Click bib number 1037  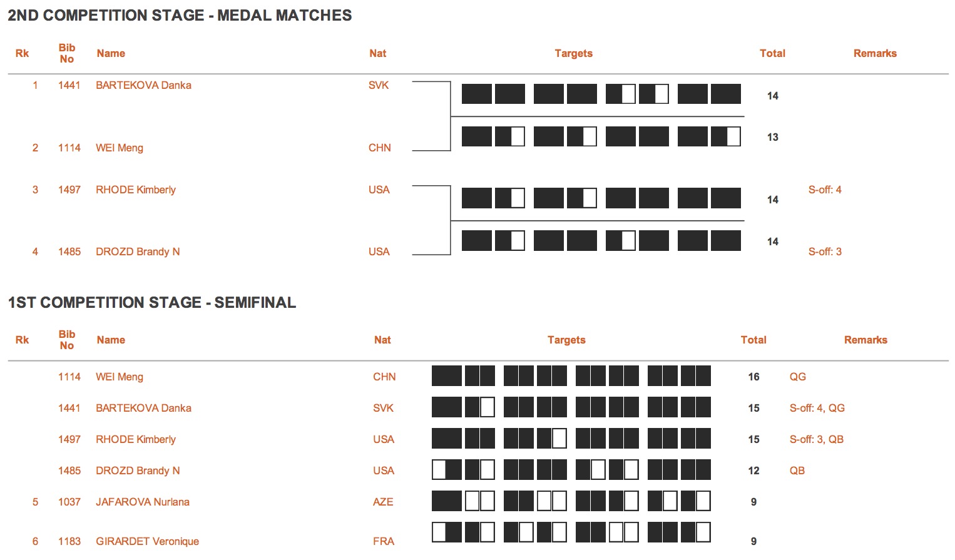[69, 502]
